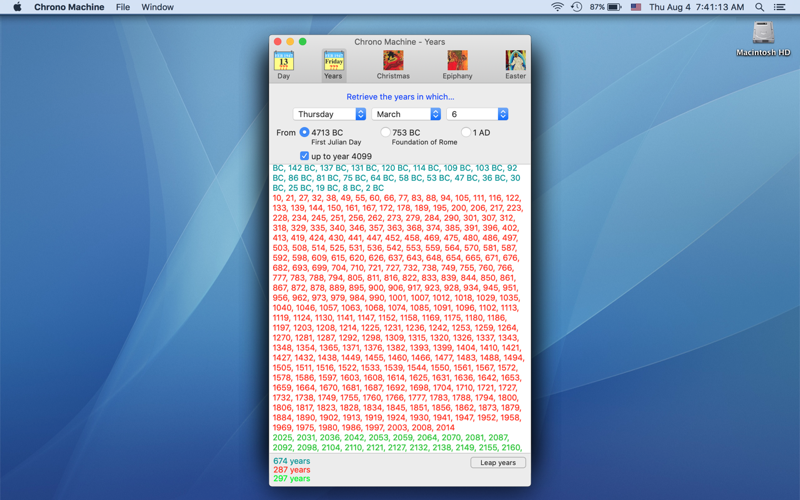Expand the March month dropdown
The width and height of the screenshot is (800, 500).
click(406, 114)
